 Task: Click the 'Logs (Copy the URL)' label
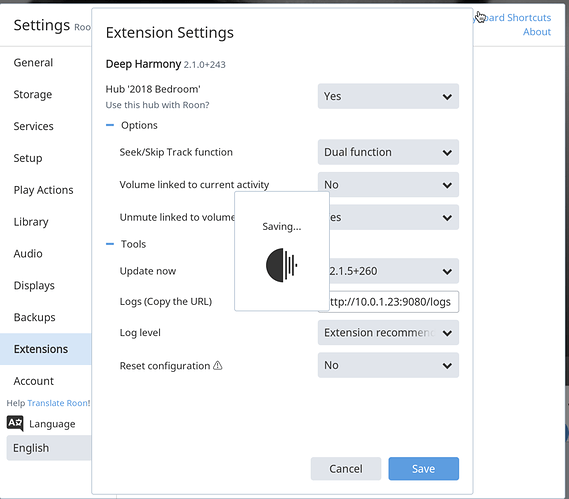pyautogui.click(x=165, y=302)
